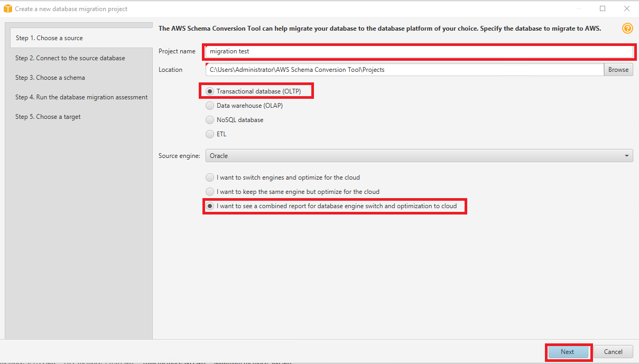639x364 pixels.
Task: Click the Location path text field
Action: tap(404, 70)
